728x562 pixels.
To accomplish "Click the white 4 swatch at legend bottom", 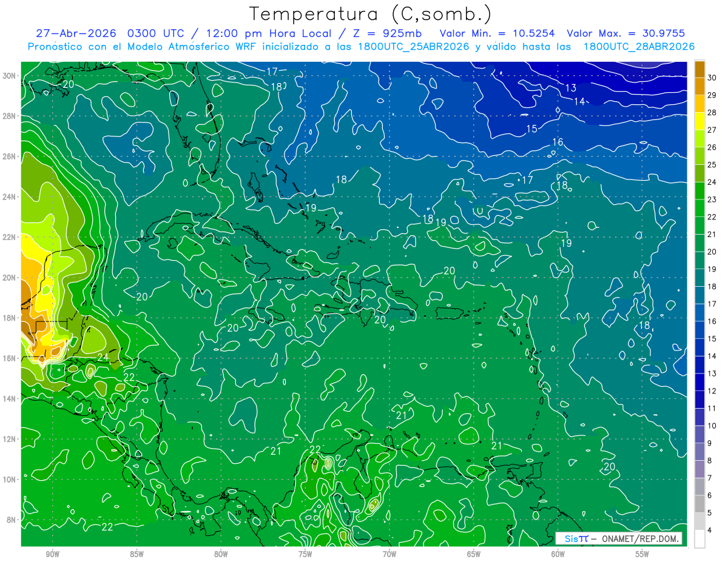I will pos(699,539).
